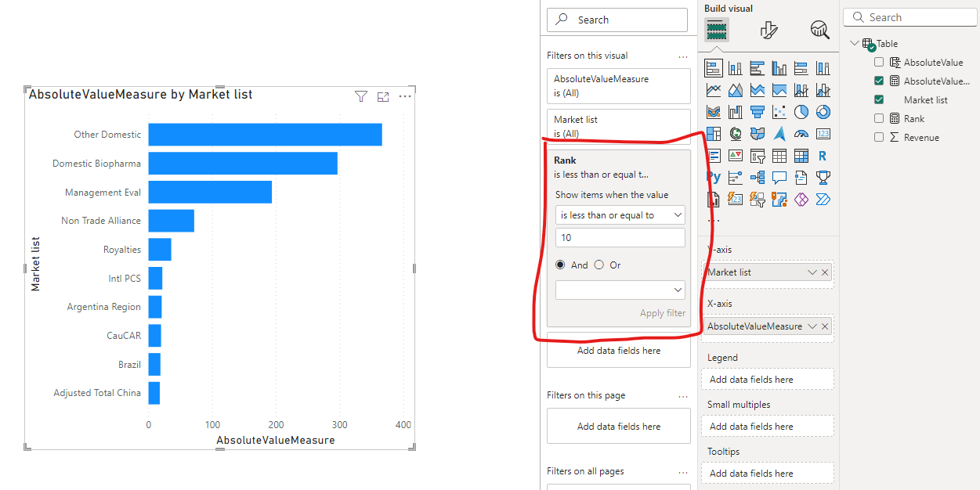Select the Stacked column chart visual
The image size is (980, 490).
click(735, 68)
